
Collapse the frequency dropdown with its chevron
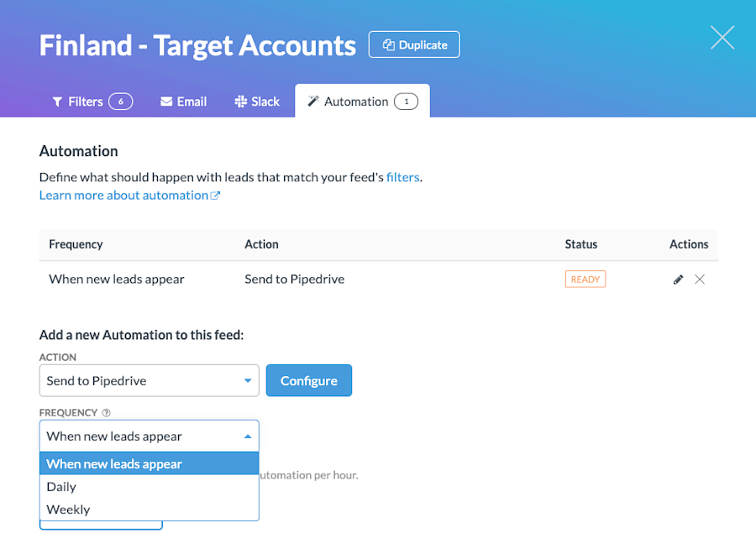tap(248, 436)
